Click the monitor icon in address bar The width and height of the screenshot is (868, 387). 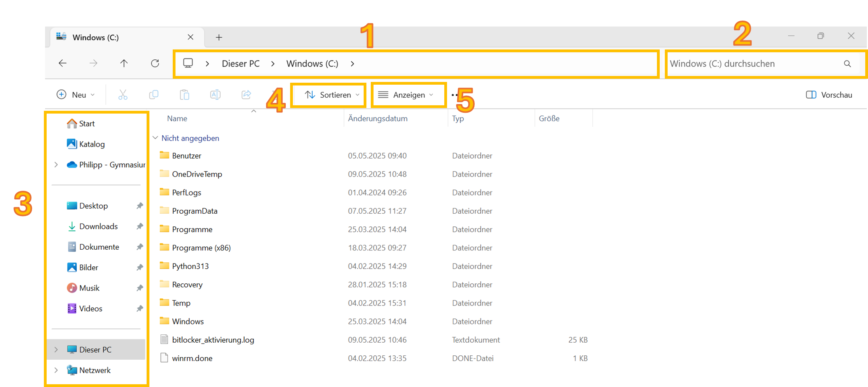pos(188,63)
